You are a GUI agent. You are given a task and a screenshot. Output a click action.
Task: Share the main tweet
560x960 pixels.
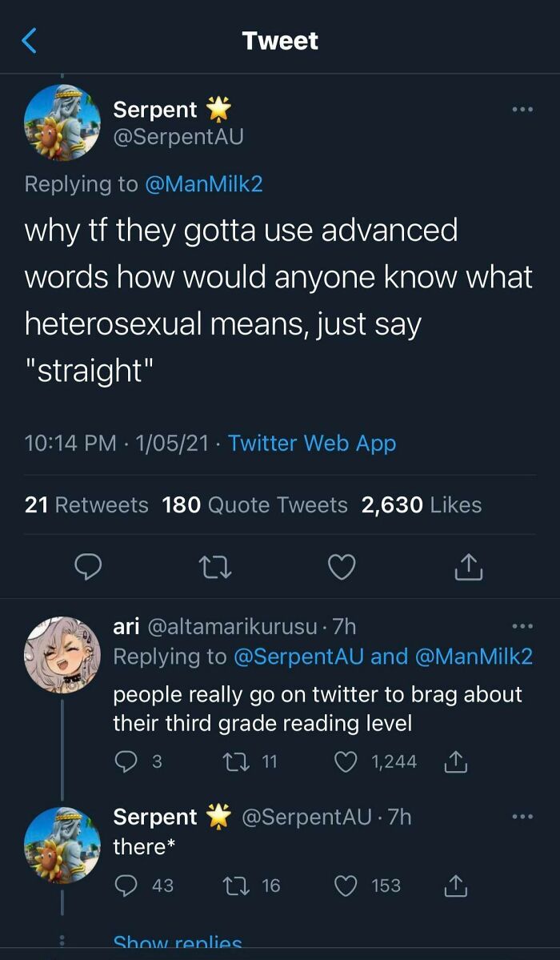click(x=467, y=567)
